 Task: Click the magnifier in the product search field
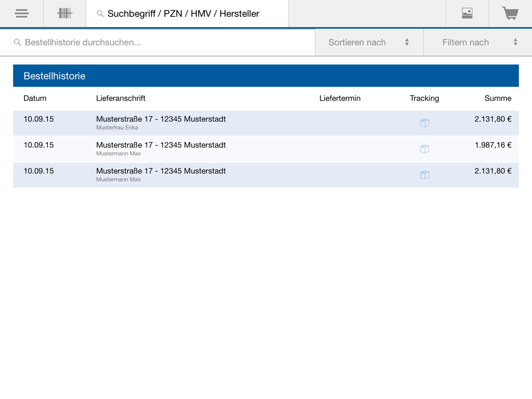click(x=100, y=14)
